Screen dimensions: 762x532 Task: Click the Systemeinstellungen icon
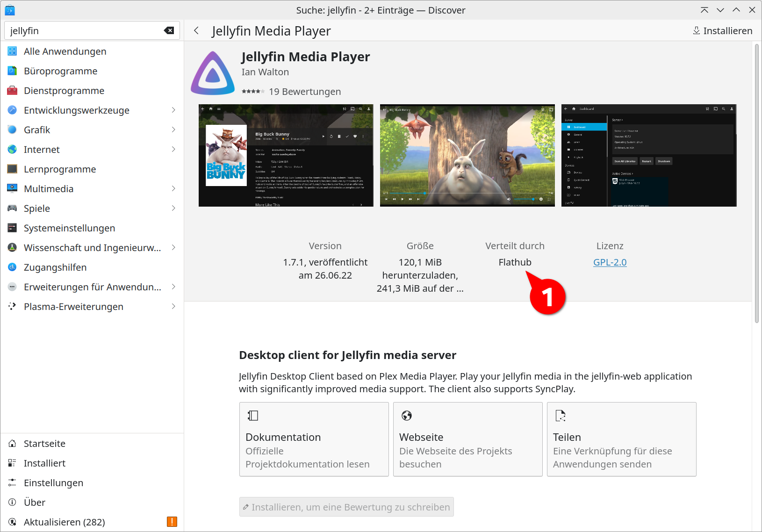tap(12, 228)
